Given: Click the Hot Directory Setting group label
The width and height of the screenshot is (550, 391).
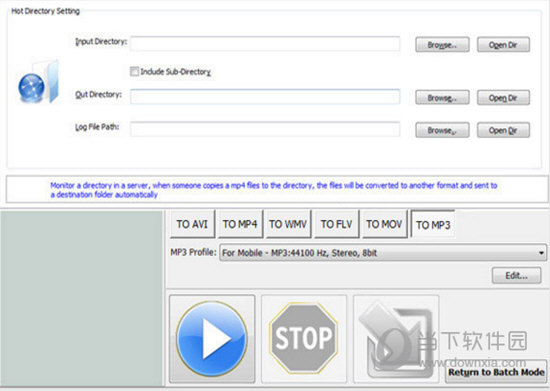Looking at the screenshot, I should [x=46, y=11].
